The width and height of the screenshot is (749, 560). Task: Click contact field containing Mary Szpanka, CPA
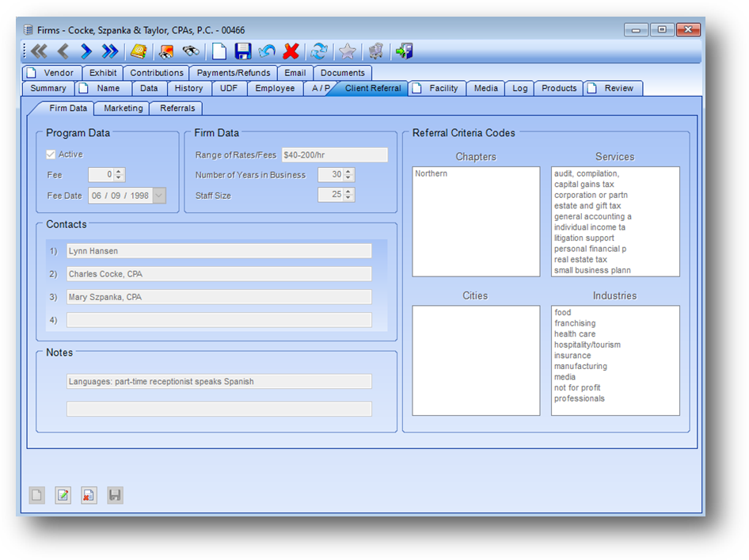pyautogui.click(x=219, y=297)
